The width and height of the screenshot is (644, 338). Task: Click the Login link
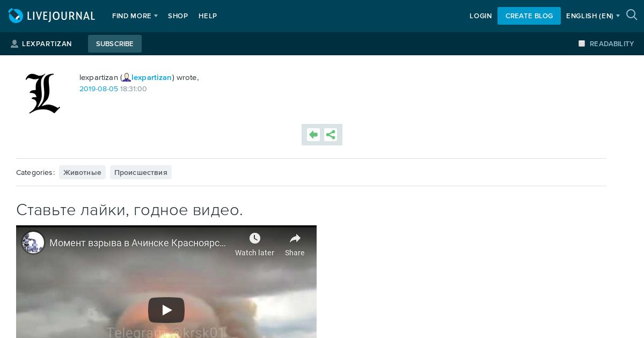point(481,16)
